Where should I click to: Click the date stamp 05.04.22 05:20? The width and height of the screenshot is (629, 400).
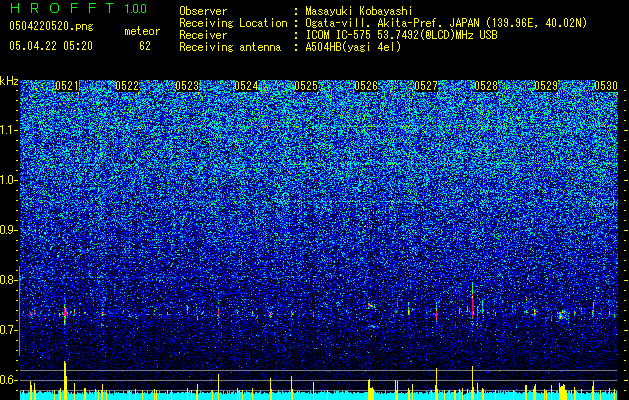click(51, 46)
